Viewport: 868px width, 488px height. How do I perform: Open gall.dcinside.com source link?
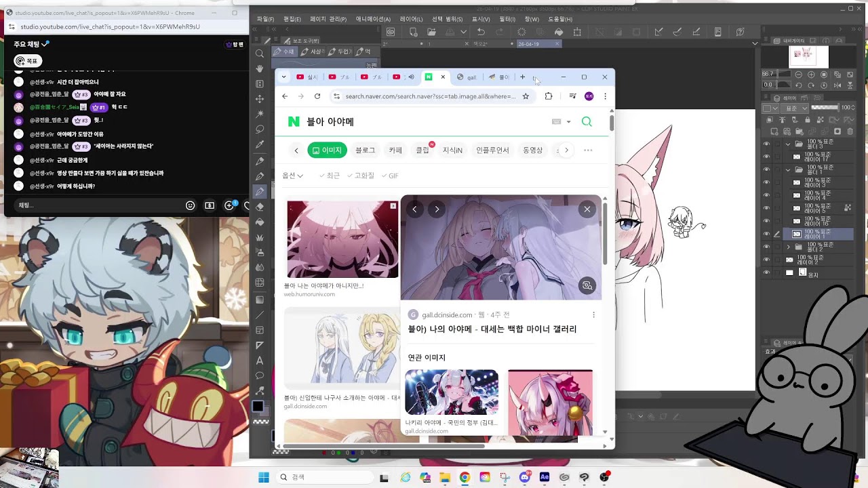(447, 314)
